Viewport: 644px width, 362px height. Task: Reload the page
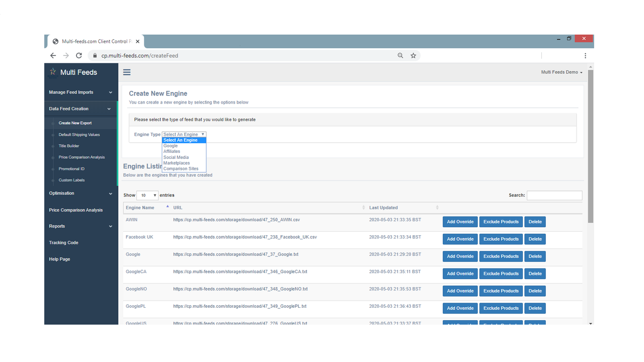78,55
